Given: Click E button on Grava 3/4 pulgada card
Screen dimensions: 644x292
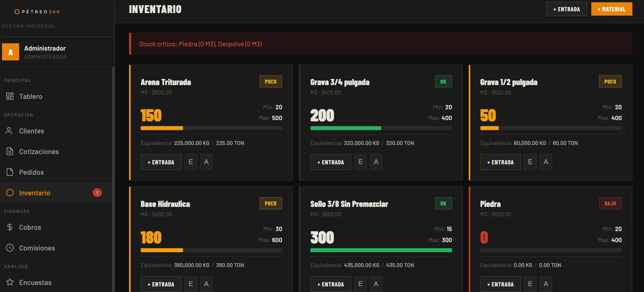Looking at the screenshot, I should (x=361, y=162).
